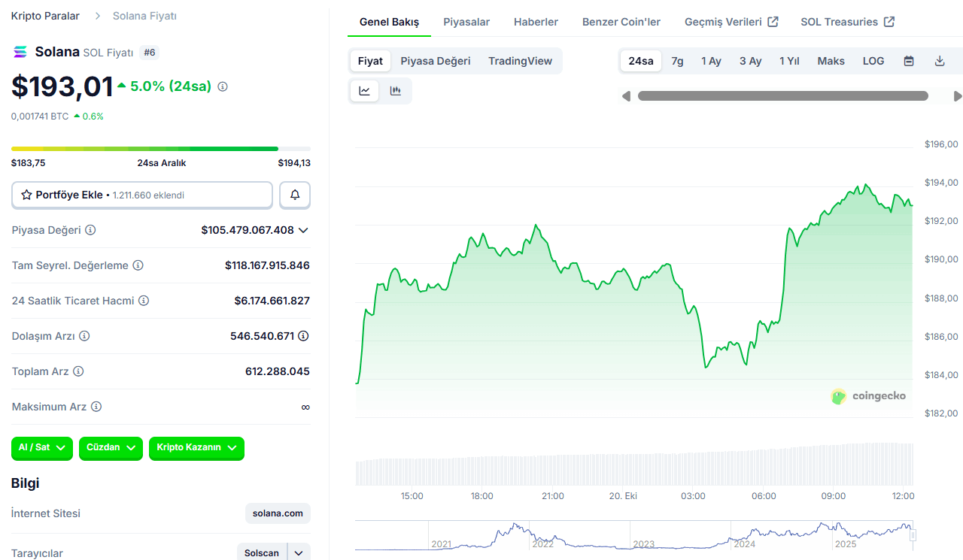Expand Tarayıcılar dropdown arrow next to Solscan
The width and height of the screenshot is (963, 560).
point(299,553)
